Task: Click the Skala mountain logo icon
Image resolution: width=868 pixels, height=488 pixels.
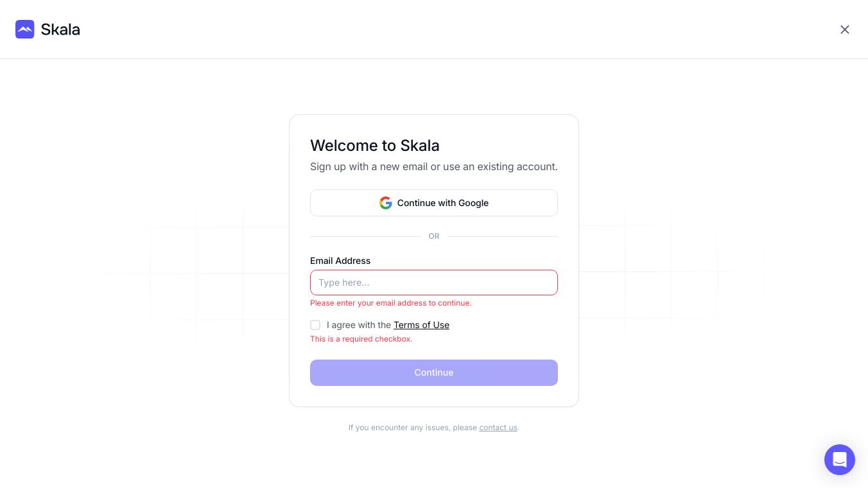Action: [25, 30]
